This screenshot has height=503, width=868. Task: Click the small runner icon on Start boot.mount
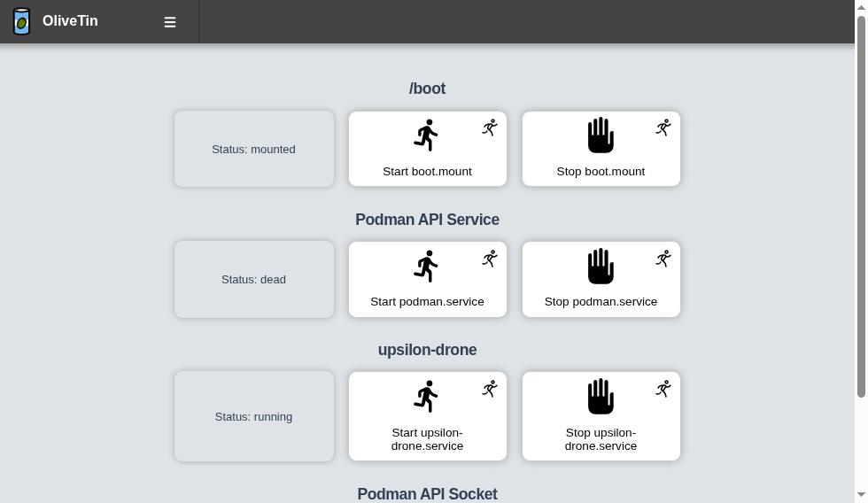click(490, 128)
